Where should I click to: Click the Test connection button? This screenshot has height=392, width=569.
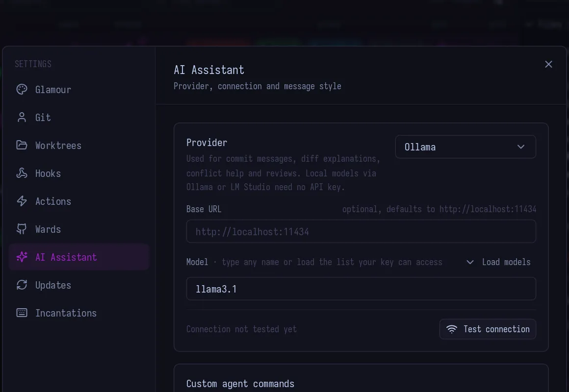[488, 329]
